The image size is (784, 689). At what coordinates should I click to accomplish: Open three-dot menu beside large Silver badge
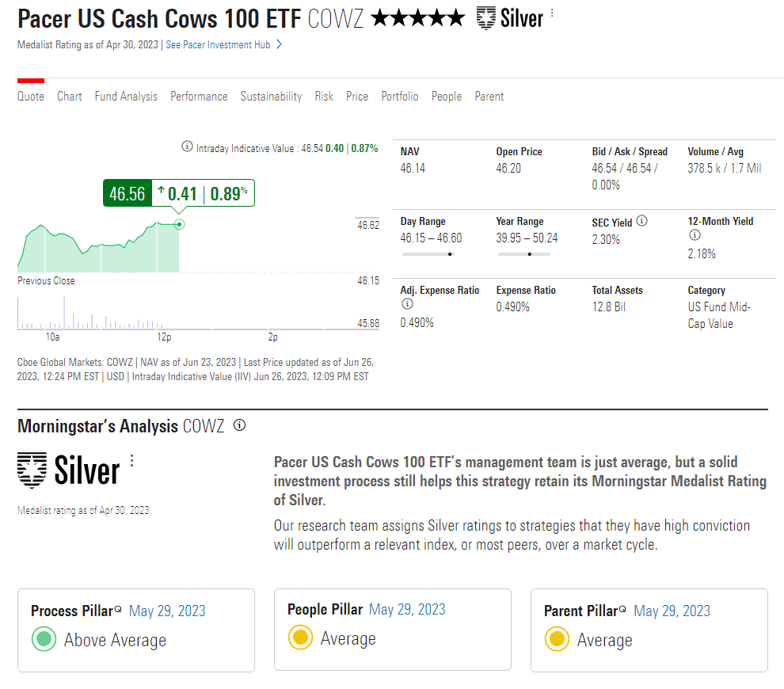(x=132, y=460)
